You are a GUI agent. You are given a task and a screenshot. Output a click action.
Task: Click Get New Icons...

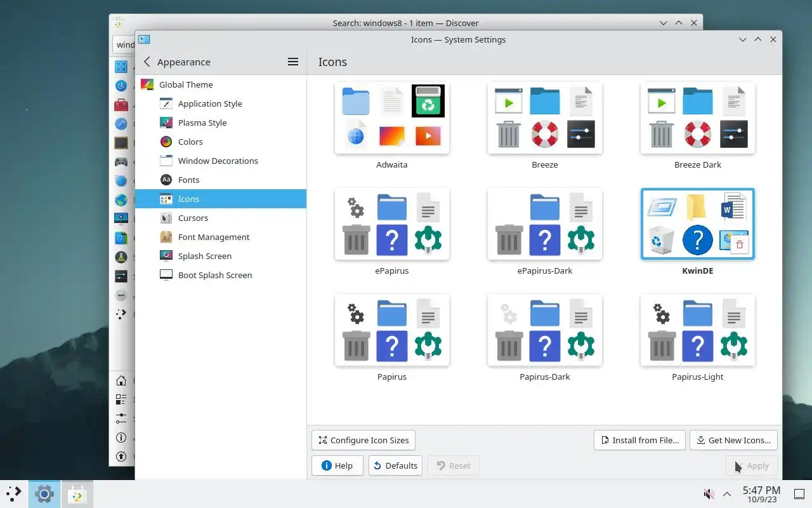tap(733, 440)
